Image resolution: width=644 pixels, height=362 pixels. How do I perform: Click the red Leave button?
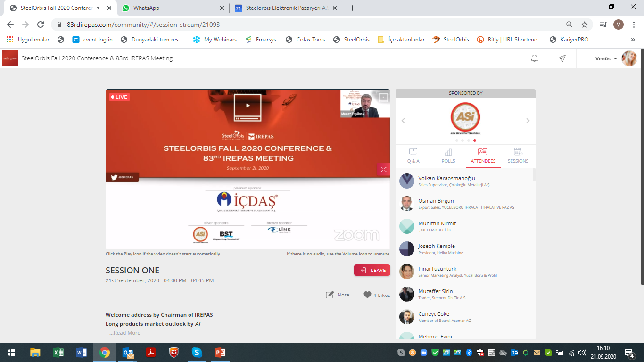pos(372,270)
